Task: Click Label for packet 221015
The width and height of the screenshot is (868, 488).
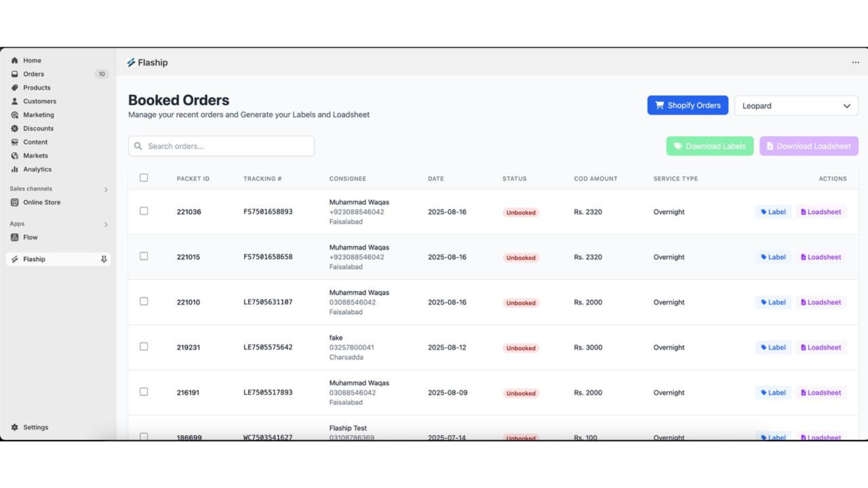Action: coord(773,257)
